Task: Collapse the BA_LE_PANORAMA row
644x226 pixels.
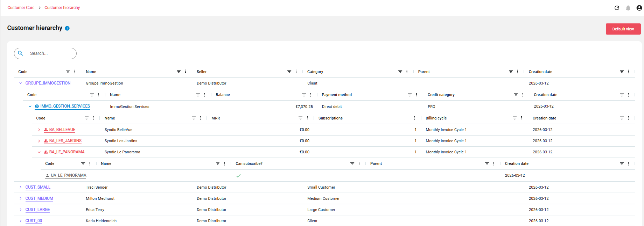Action: point(39,152)
